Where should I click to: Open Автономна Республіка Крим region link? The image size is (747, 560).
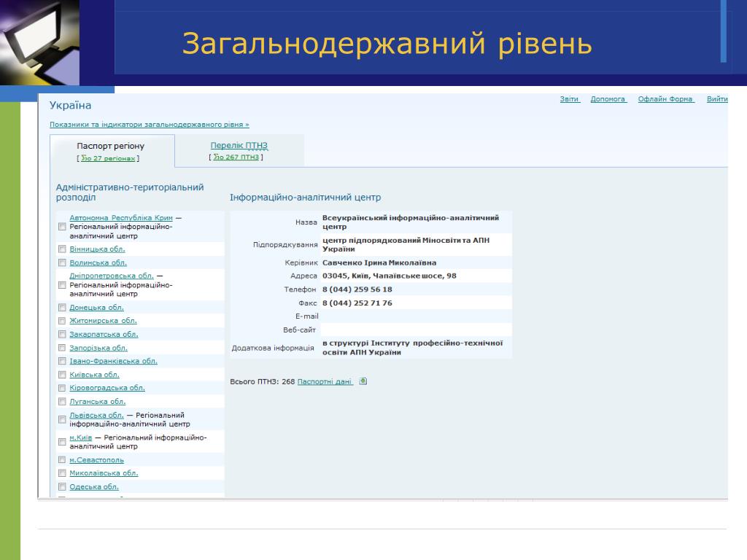[121, 217]
